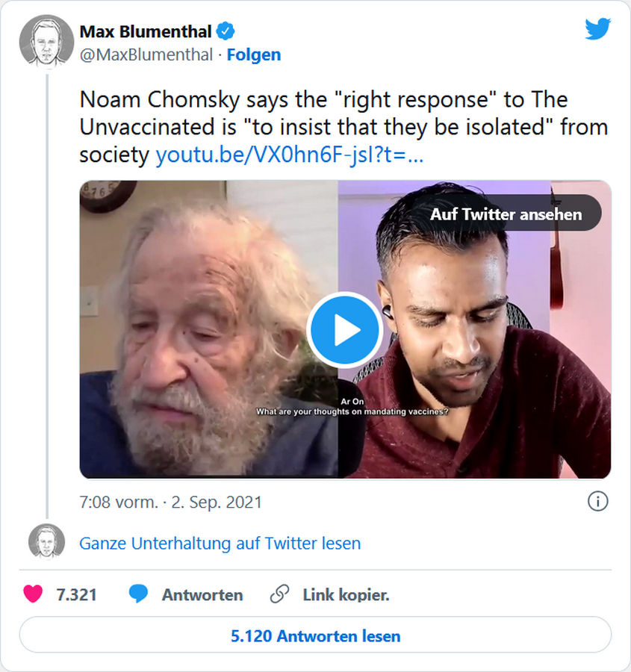The height and width of the screenshot is (672, 631).
Task: Click the Folgen follow link
Action: [254, 55]
